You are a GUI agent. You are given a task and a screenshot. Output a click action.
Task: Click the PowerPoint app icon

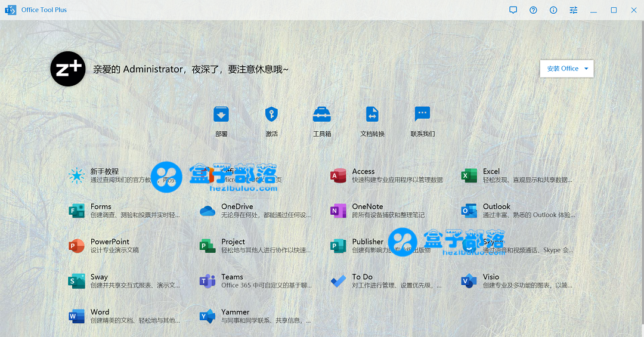click(x=76, y=246)
